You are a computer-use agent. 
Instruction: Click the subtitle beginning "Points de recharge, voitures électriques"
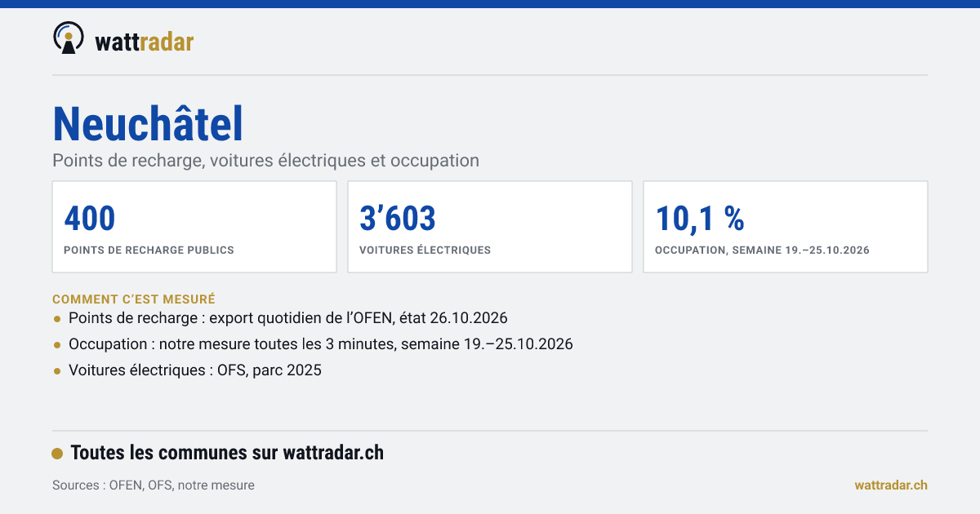tap(265, 161)
